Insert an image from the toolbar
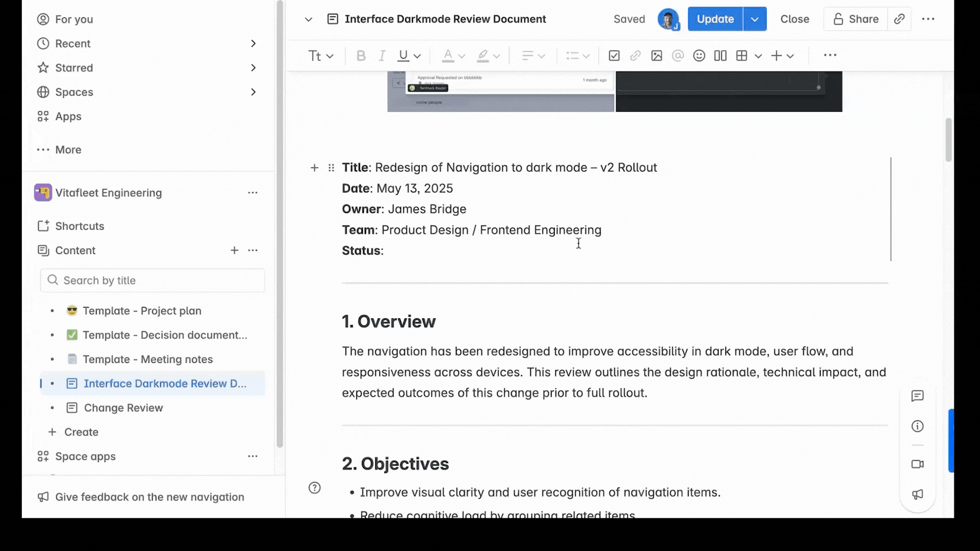The height and width of the screenshot is (551, 980). pos(657,56)
